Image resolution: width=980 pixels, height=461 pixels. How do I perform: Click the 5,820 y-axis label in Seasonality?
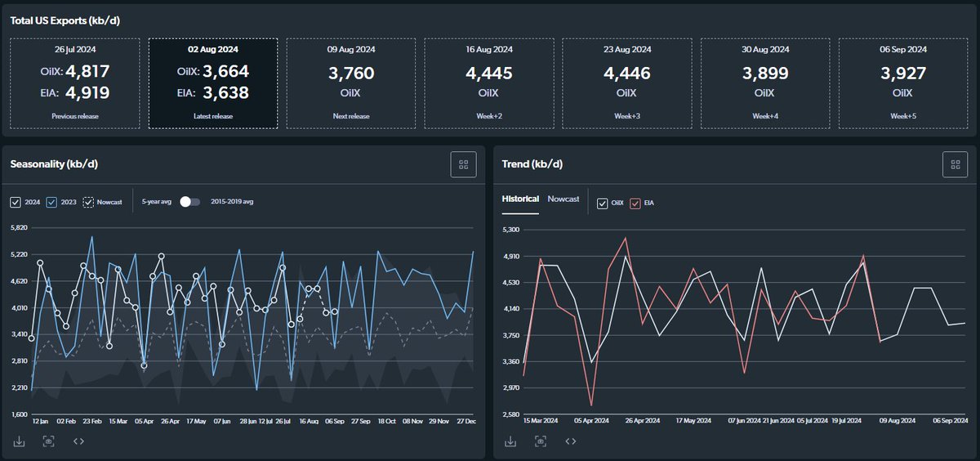pos(19,227)
